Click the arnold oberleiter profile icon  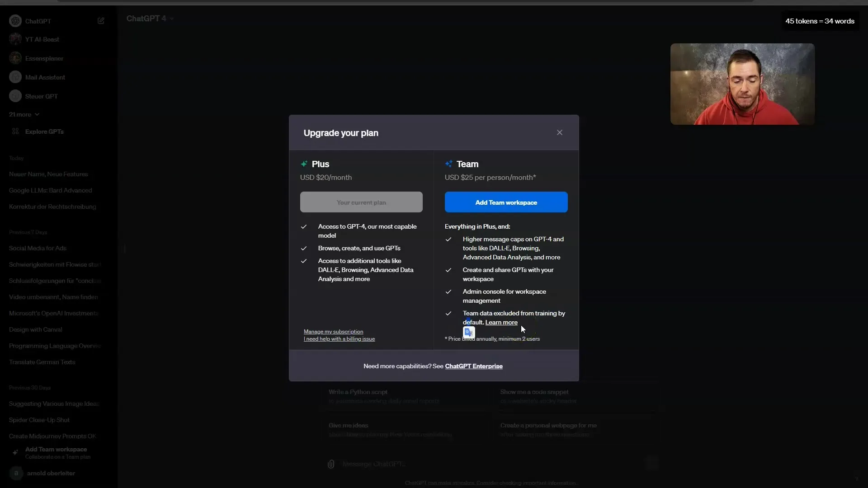(15, 473)
